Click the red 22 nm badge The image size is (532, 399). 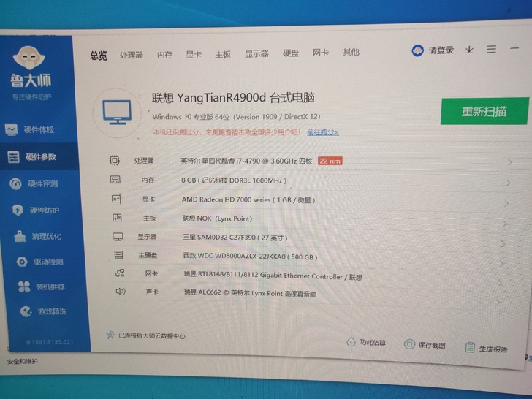click(x=330, y=161)
